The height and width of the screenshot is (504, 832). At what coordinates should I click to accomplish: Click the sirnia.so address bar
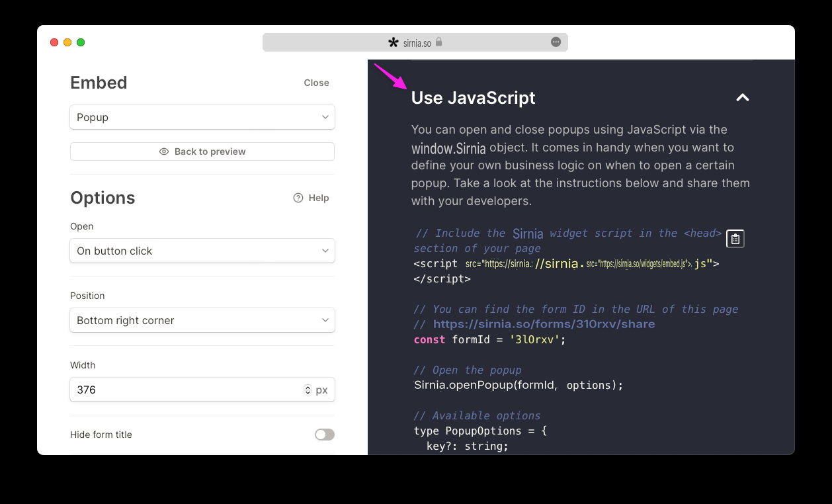pyautogui.click(x=415, y=42)
